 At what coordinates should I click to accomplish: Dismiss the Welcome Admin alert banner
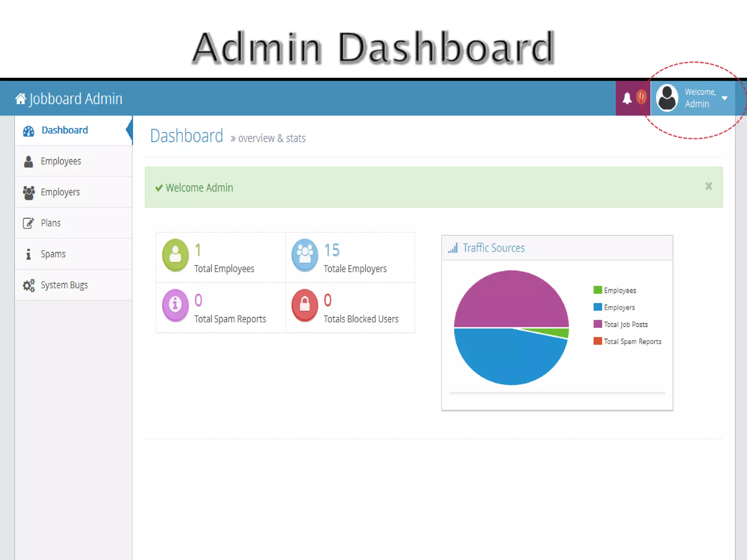coord(708,186)
